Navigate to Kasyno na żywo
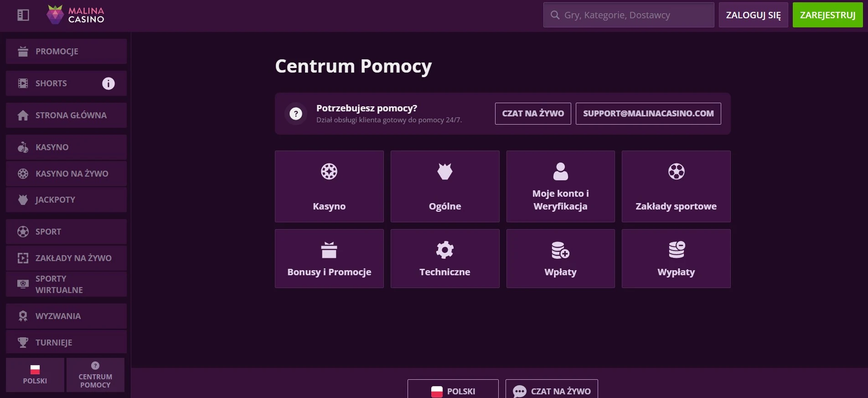868x398 pixels. click(66, 173)
